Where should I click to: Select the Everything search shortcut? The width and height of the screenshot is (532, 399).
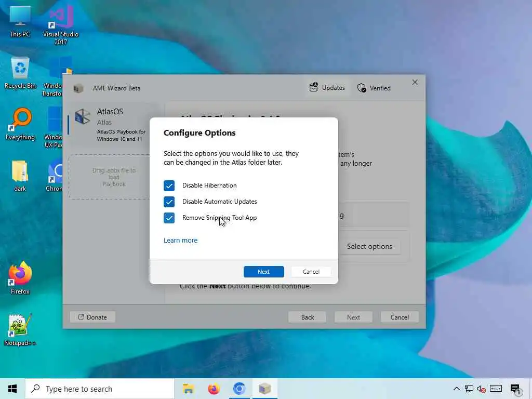coord(20,125)
